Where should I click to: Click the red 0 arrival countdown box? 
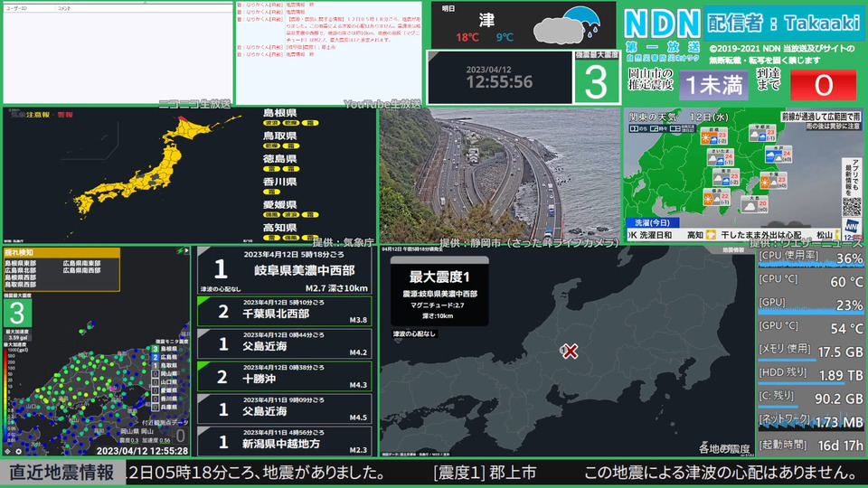click(823, 85)
